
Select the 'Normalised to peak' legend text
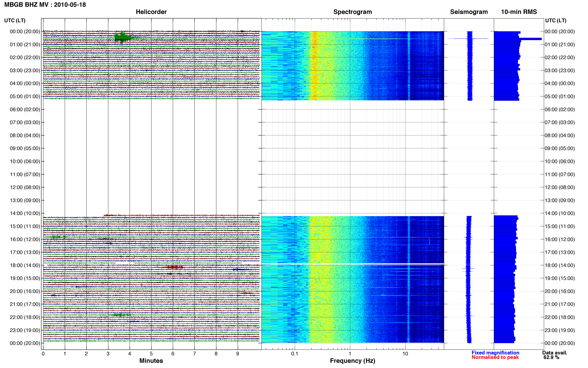click(495, 357)
